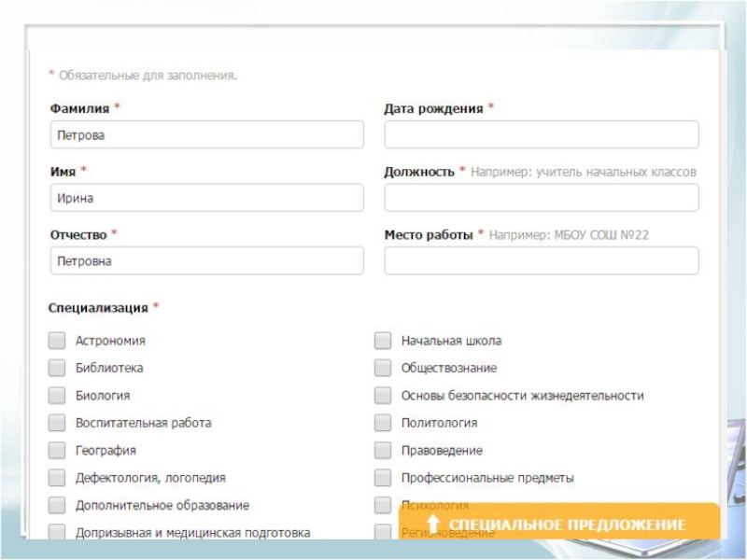
Task: Click the Фамилия input field with Петрова
Action: [x=206, y=134]
